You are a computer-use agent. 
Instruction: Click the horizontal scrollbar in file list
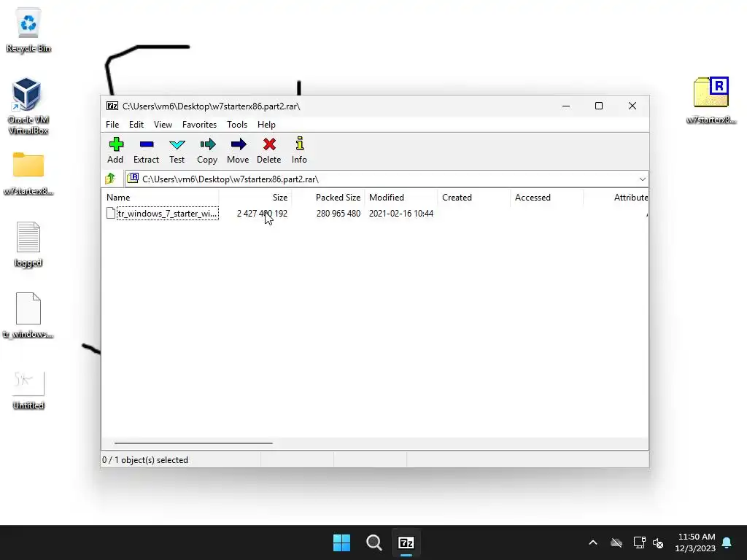click(193, 443)
